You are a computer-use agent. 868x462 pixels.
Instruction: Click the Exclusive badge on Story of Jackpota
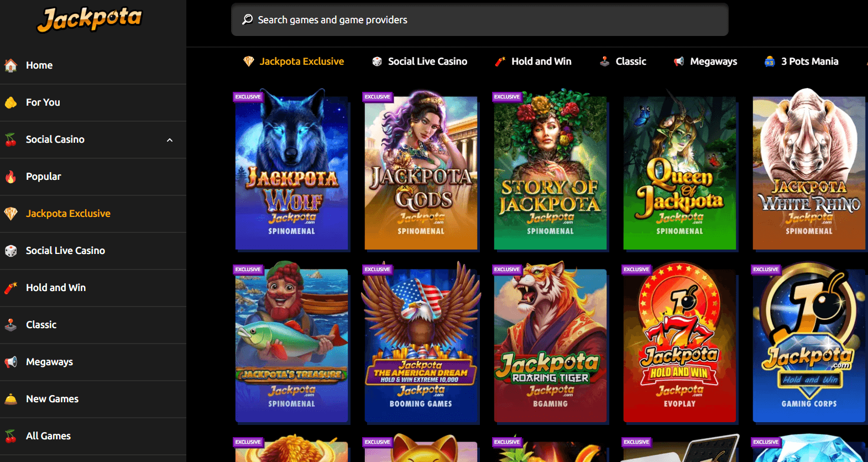pyautogui.click(x=506, y=97)
